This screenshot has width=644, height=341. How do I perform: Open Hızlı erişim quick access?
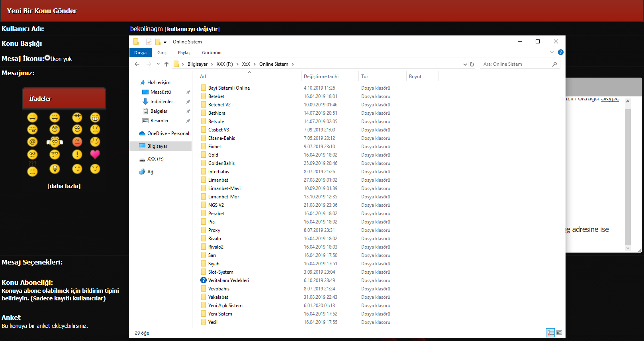(155, 82)
